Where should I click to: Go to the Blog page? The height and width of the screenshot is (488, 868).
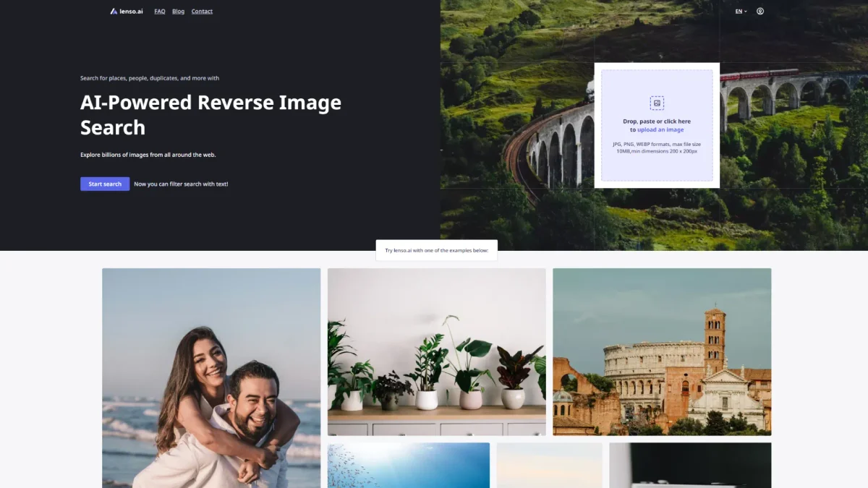pyautogui.click(x=178, y=12)
